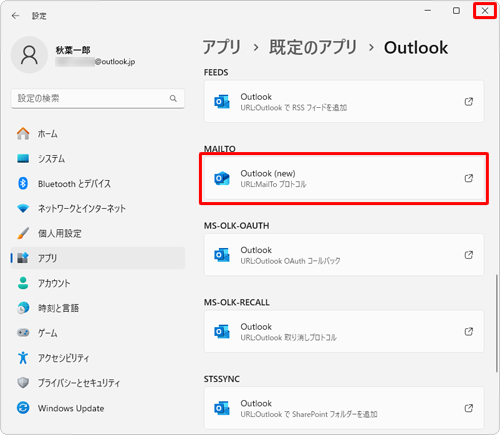
Task: Click the magnifier icon in settings search
Action: 173,98
